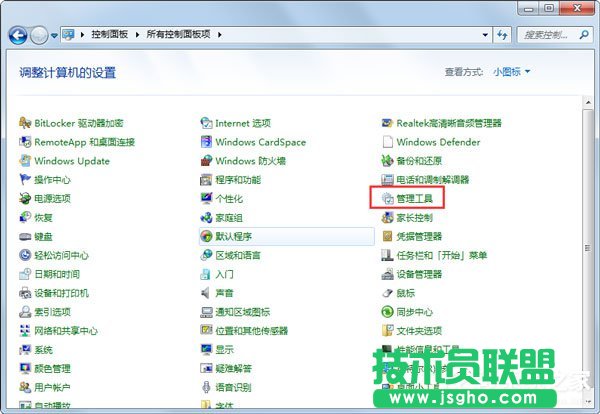Open the 恢复 icon
Image resolution: width=600 pixels, height=414 pixels.
(25, 217)
